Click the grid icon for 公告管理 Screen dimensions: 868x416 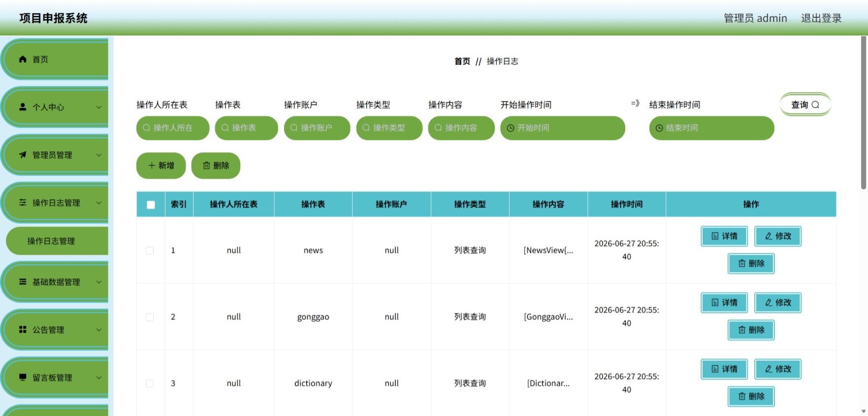tap(23, 330)
